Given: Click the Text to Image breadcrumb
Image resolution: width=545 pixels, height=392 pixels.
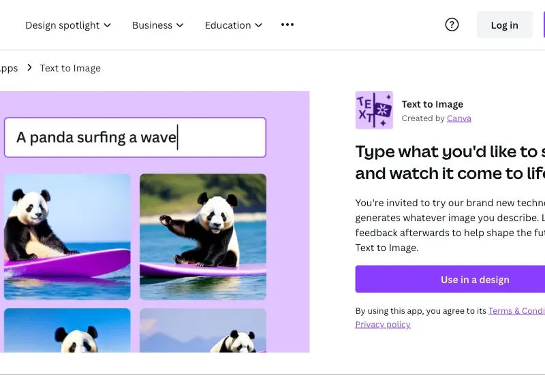Looking at the screenshot, I should (70, 68).
